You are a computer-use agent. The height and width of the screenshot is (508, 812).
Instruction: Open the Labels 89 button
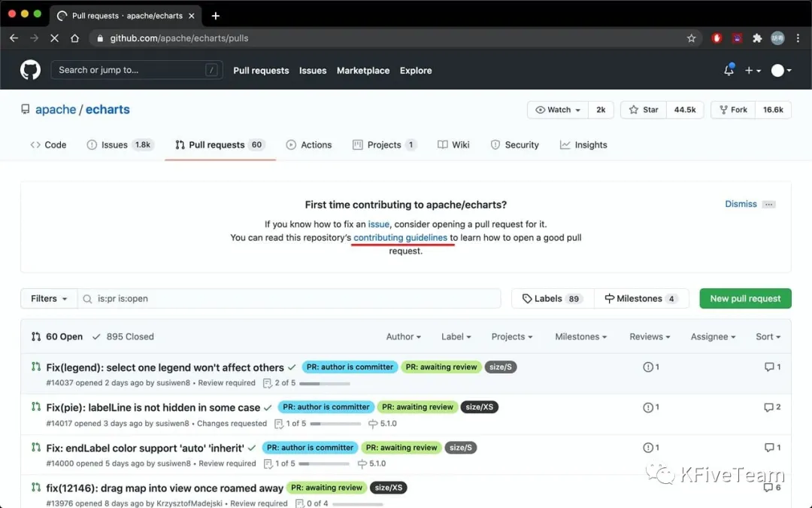(x=553, y=299)
